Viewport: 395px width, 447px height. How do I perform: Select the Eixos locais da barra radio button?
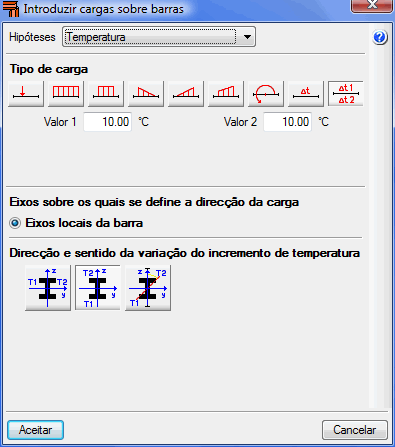pos(15,223)
